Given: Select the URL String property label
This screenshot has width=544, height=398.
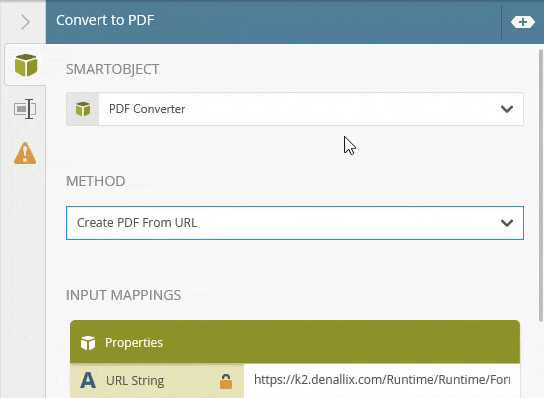Looking at the screenshot, I should 135,381.
